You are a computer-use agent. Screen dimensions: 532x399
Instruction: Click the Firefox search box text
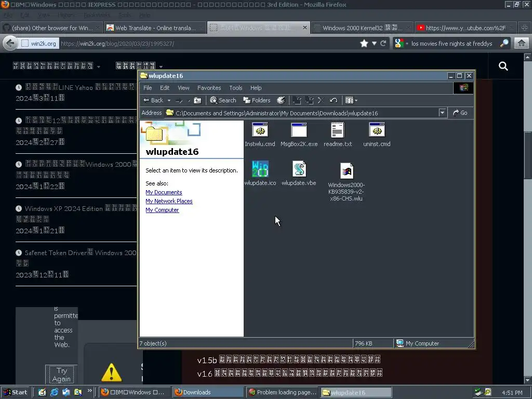(451, 44)
